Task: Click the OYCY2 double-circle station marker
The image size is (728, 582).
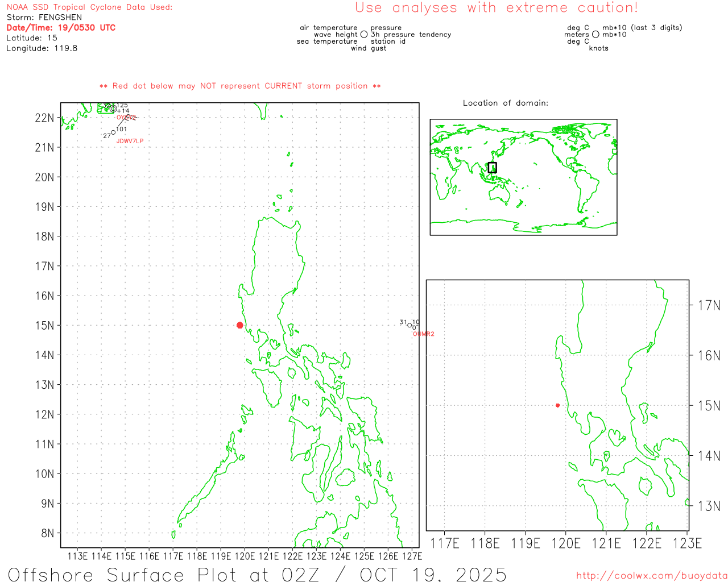Action: [113, 109]
